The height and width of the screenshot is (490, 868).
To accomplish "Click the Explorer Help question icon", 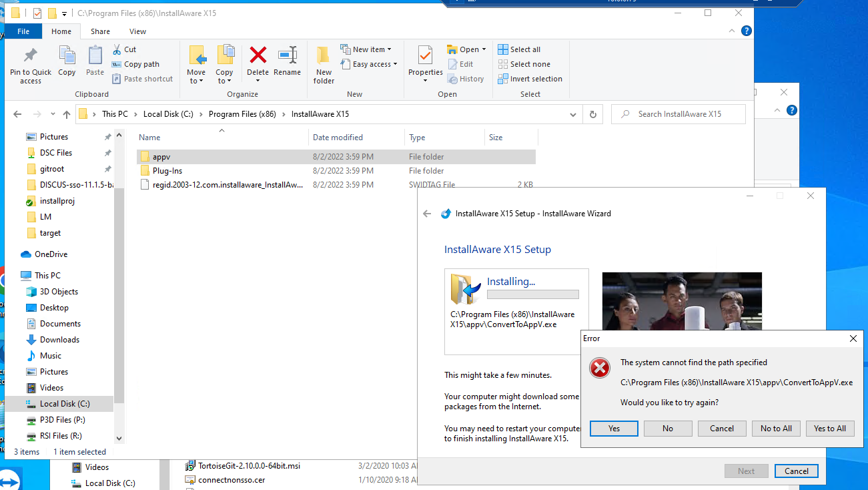I will click(747, 31).
